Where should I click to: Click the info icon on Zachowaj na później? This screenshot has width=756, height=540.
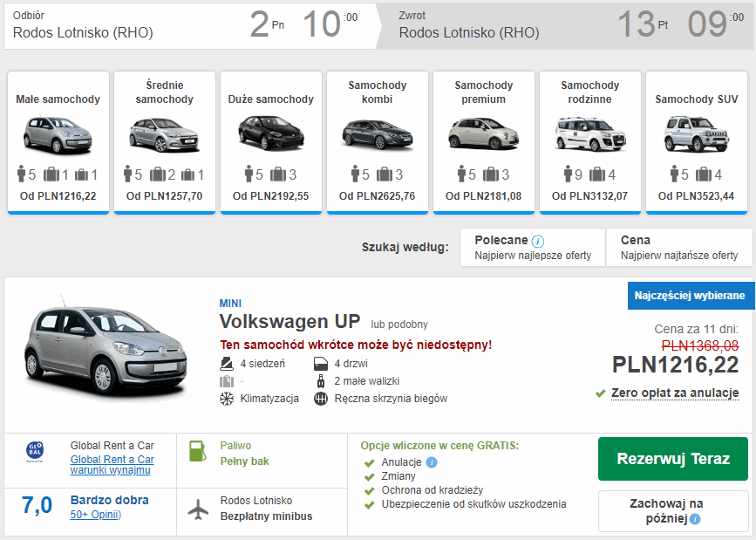tap(695, 519)
